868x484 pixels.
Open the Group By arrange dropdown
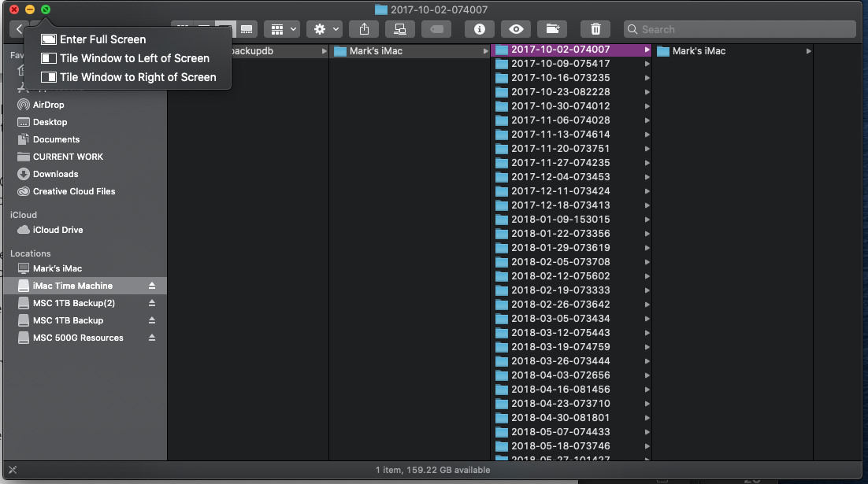282,29
